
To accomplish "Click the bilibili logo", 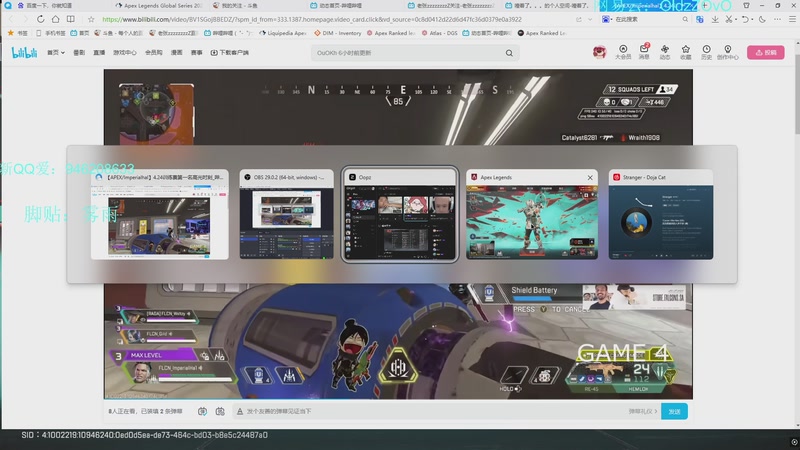I will pos(24,52).
